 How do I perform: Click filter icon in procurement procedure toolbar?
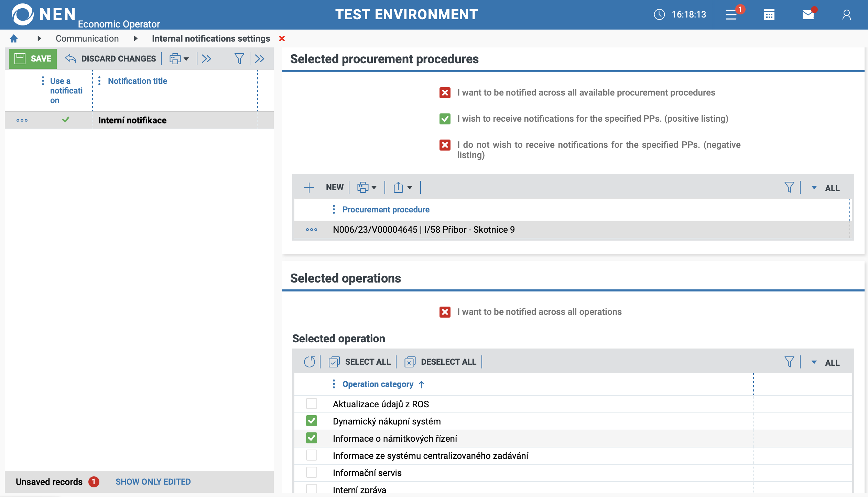coord(789,187)
